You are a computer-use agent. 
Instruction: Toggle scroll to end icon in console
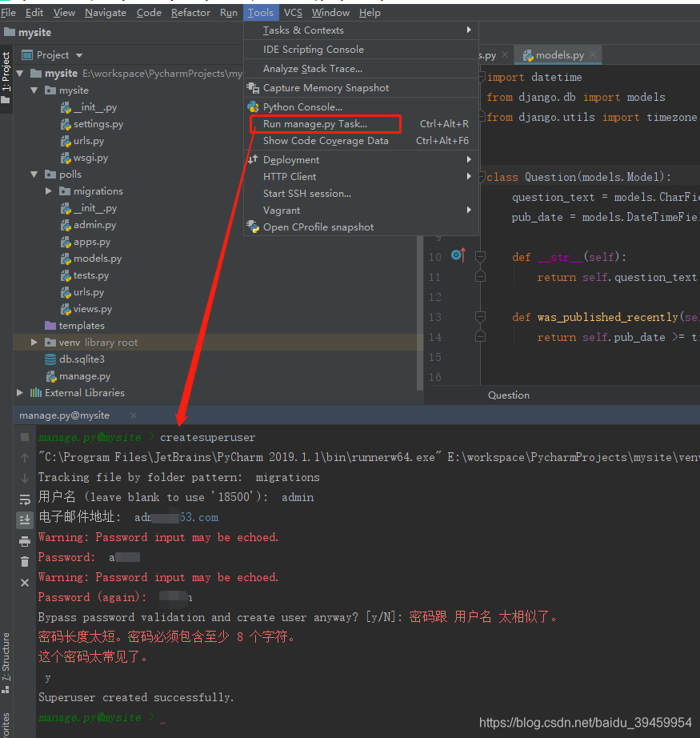click(x=25, y=519)
